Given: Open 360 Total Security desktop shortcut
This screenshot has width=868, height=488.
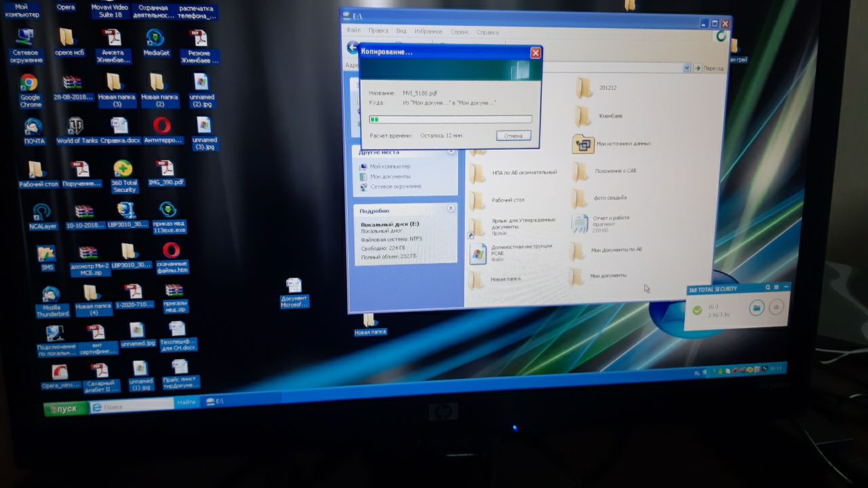Looking at the screenshot, I should tap(124, 177).
